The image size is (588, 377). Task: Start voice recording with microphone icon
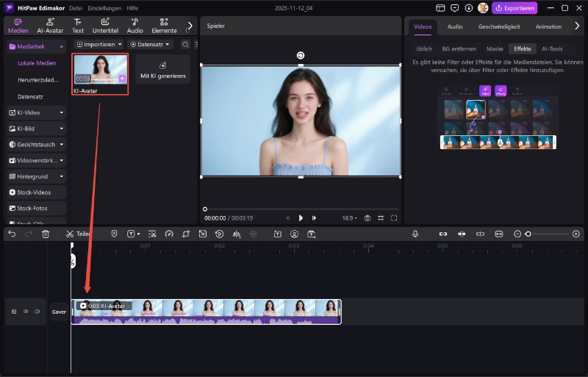[x=415, y=234]
